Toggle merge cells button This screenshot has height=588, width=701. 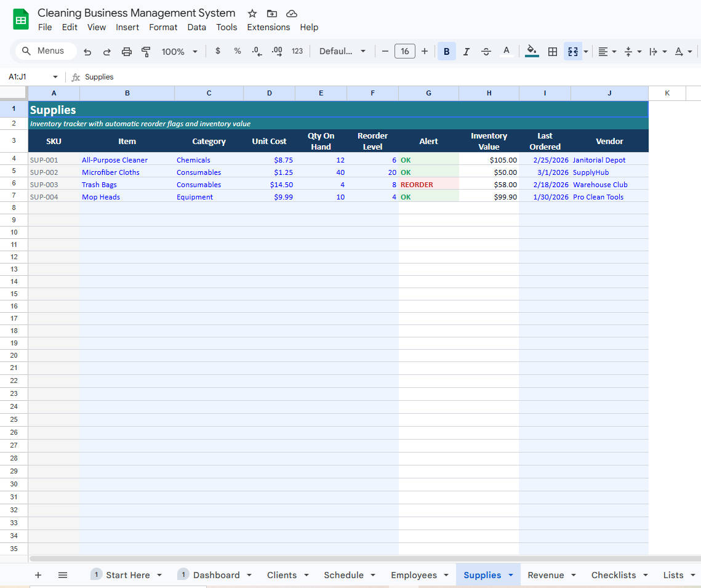(x=573, y=52)
